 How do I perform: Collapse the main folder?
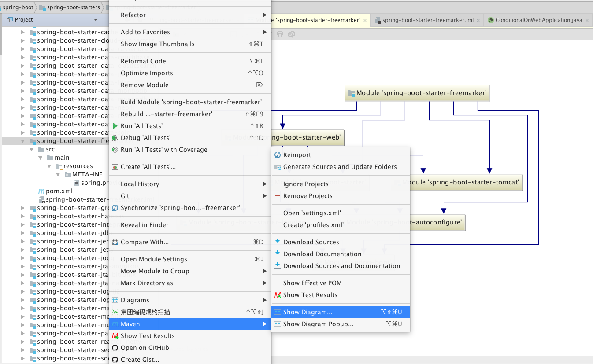(x=40, y=158)
